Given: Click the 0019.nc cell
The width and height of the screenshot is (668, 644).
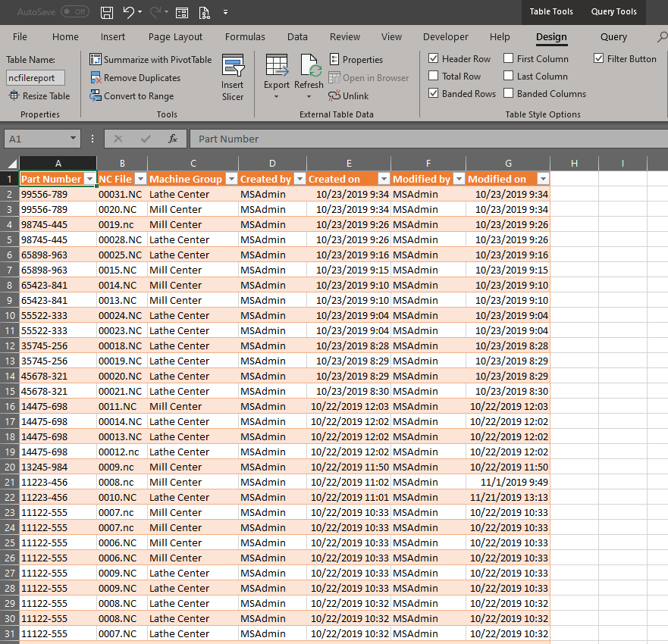Looking at the screenshot, I should 122,225.
